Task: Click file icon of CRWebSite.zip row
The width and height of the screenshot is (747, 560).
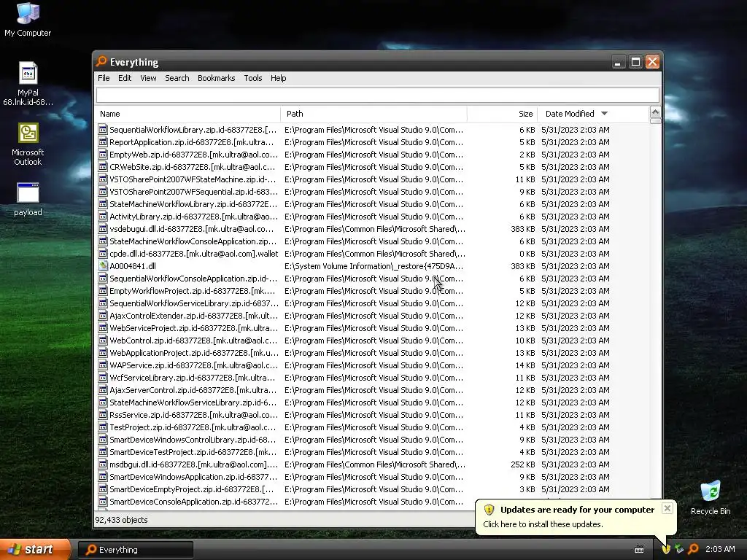Action: click(103, 167)
